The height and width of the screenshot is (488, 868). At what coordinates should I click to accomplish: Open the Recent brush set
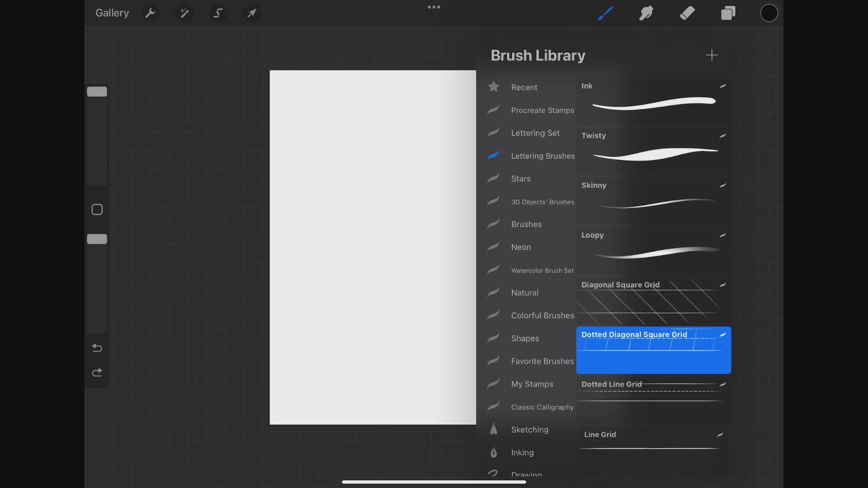[524, 87]
